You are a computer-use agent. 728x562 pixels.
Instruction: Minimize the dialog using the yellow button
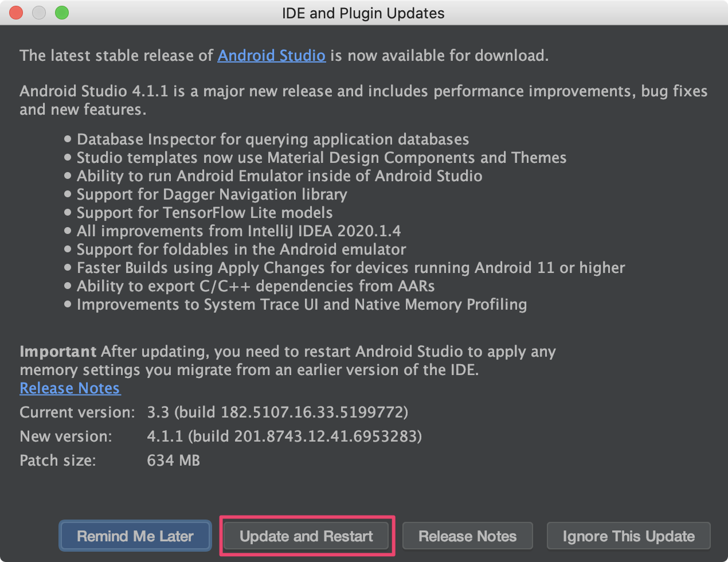pyautogui.click(x=39, y=13)
